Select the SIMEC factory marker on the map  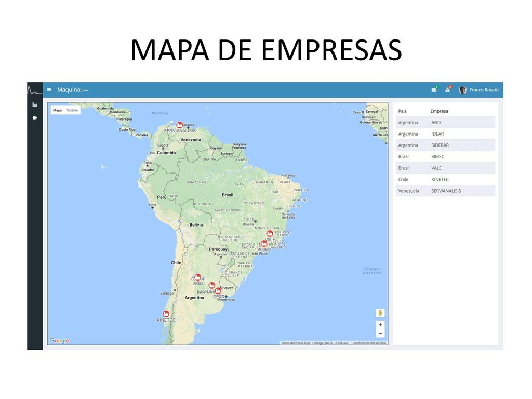point(264,244)
